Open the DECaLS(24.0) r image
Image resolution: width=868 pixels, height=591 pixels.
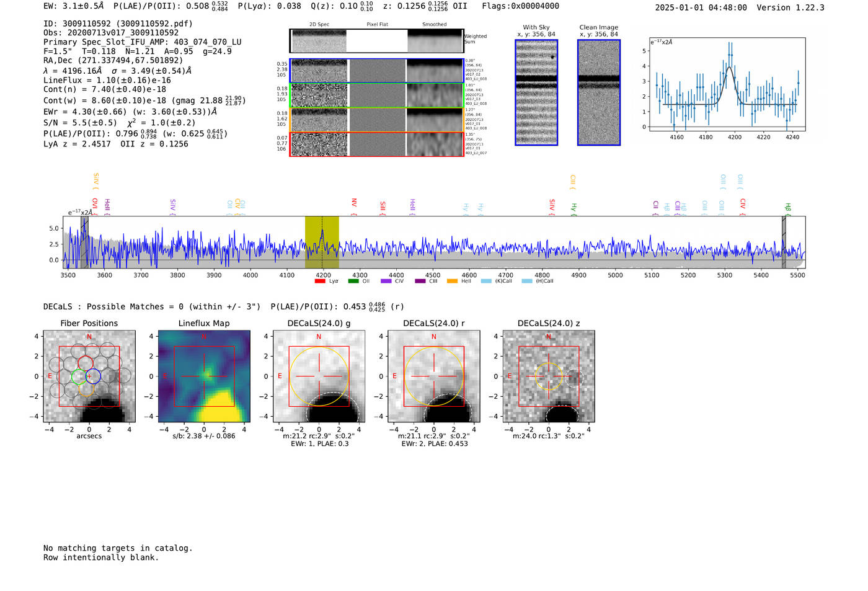tap(433, 376)
